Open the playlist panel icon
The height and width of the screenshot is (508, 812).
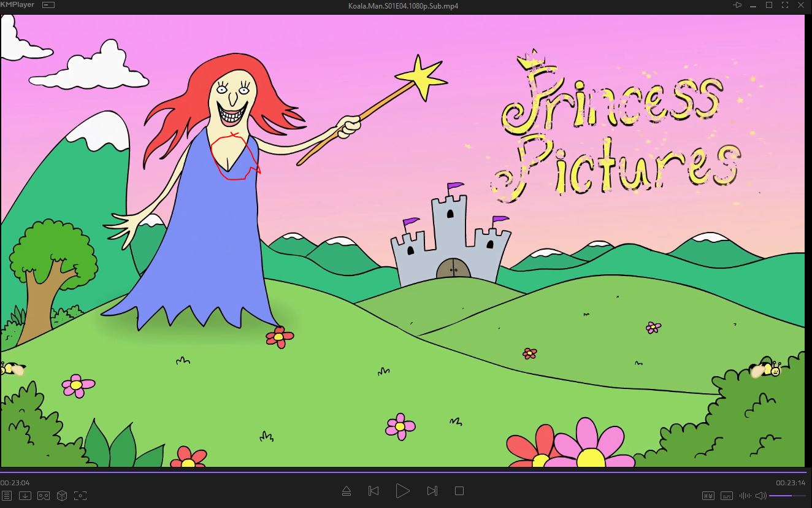coord(6,496)
